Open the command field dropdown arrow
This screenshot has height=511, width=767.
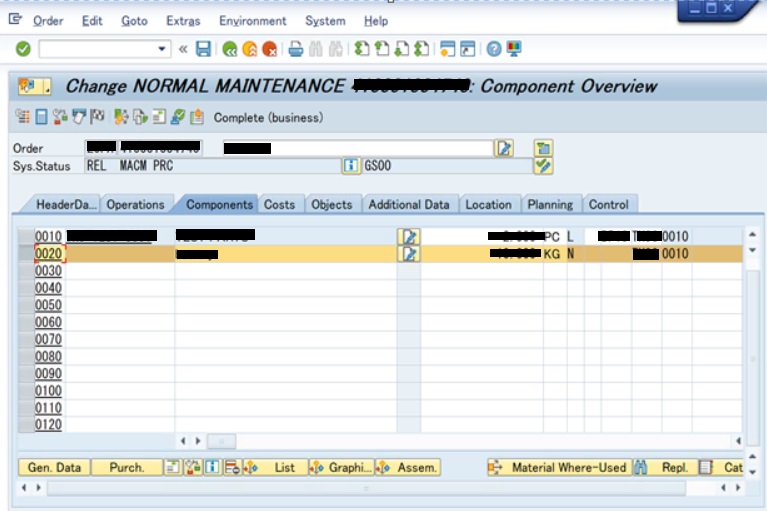click(164, 49)
